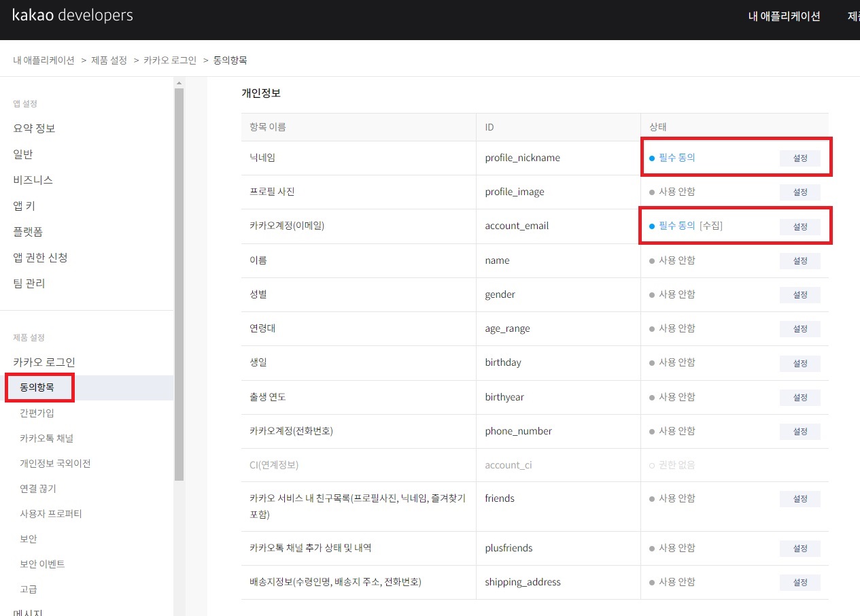Open 내 애플리케이션 in top navigation
Viewport: 860px width, 616px height.
click(x=784, y=16)
